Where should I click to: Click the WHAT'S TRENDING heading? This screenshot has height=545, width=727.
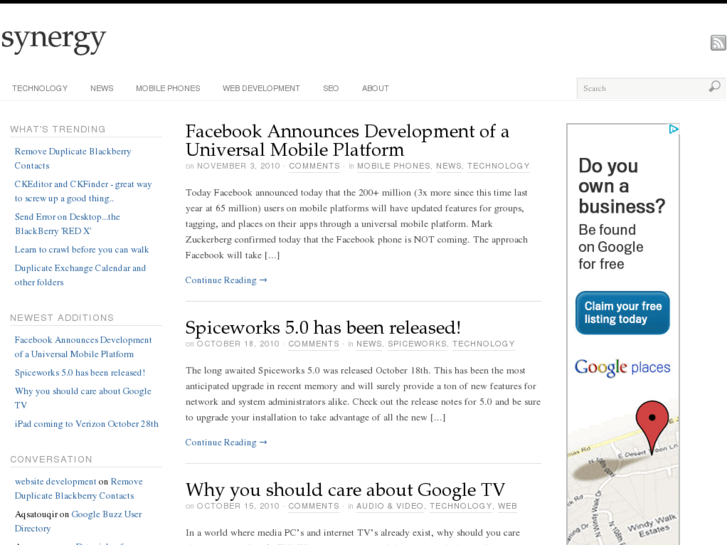pyautogui.click(x=58, y=129)
